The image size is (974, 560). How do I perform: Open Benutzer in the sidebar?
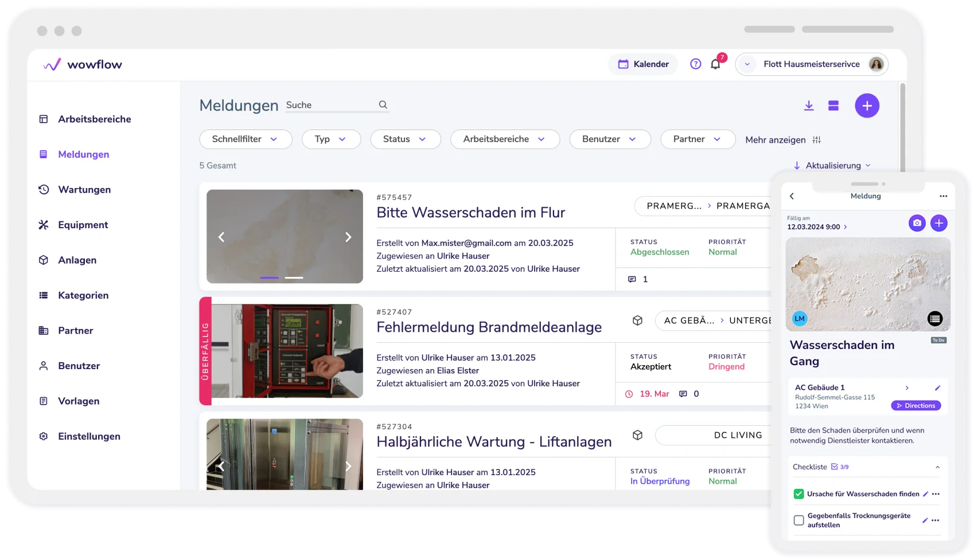(x=69, y=366)
